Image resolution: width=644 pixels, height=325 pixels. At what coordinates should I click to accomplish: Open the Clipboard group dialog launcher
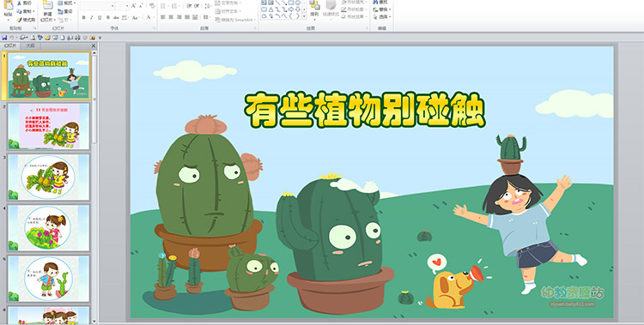click(35, 28)
